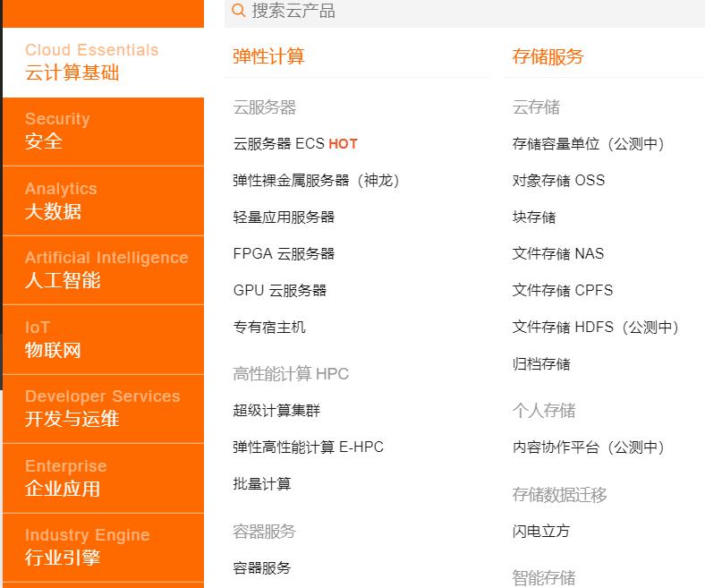Viewport: 705px width, 588px height.
Task: Click the 存储数据迁移 subcategory label
Action: pos(560,495)
